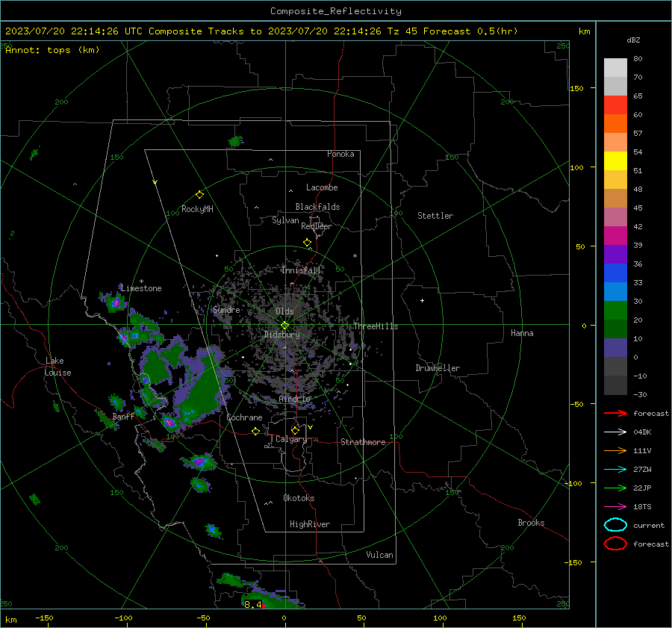The height and width of the screenshot is (628, 672).
Task: Click the Drumheller label
Action: point(438,368)
